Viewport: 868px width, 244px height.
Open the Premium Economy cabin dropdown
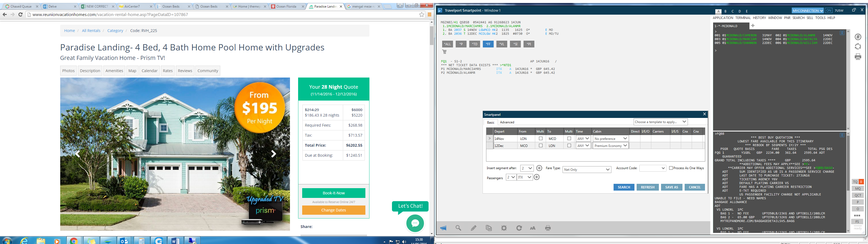[611, 146]
